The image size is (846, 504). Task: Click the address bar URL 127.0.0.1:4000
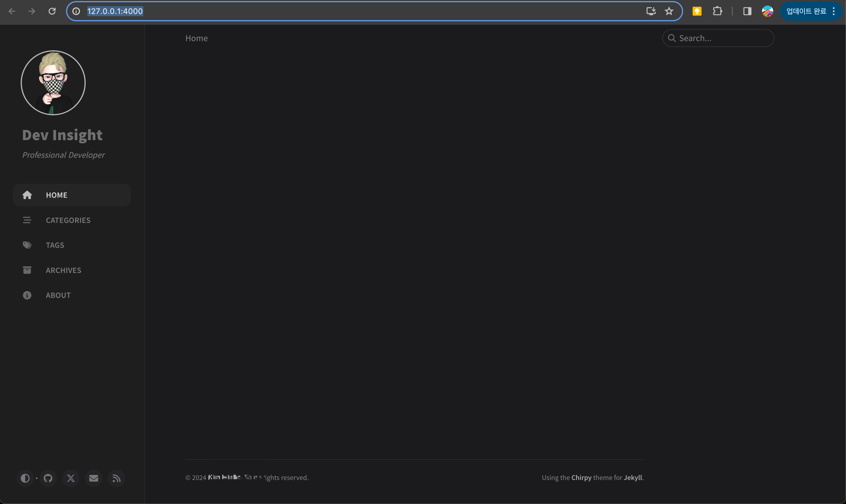tap(115, 11)
